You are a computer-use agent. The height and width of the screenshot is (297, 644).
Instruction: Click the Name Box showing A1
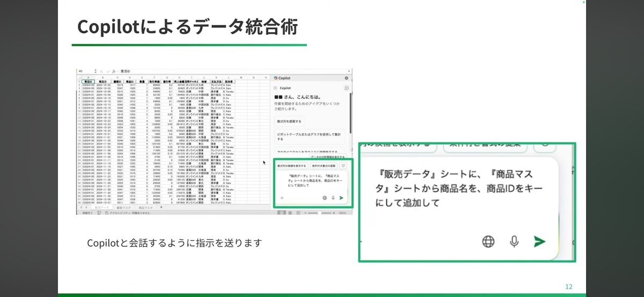tap(82, 71)
